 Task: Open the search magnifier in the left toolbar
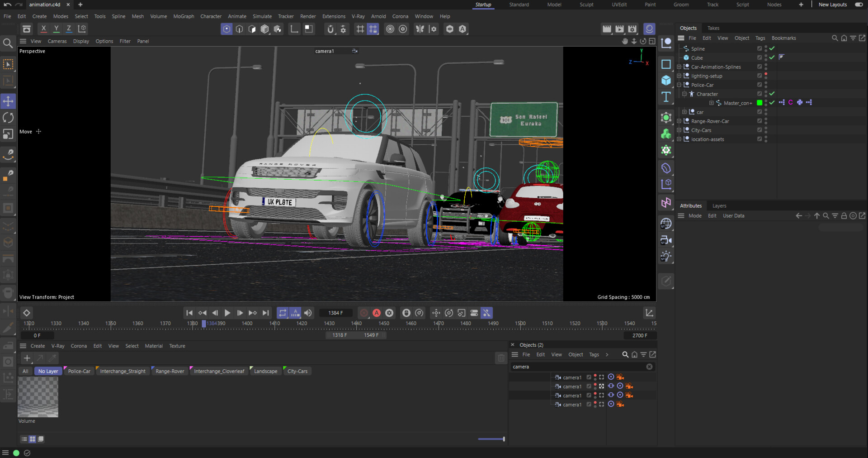coord(8,43)
